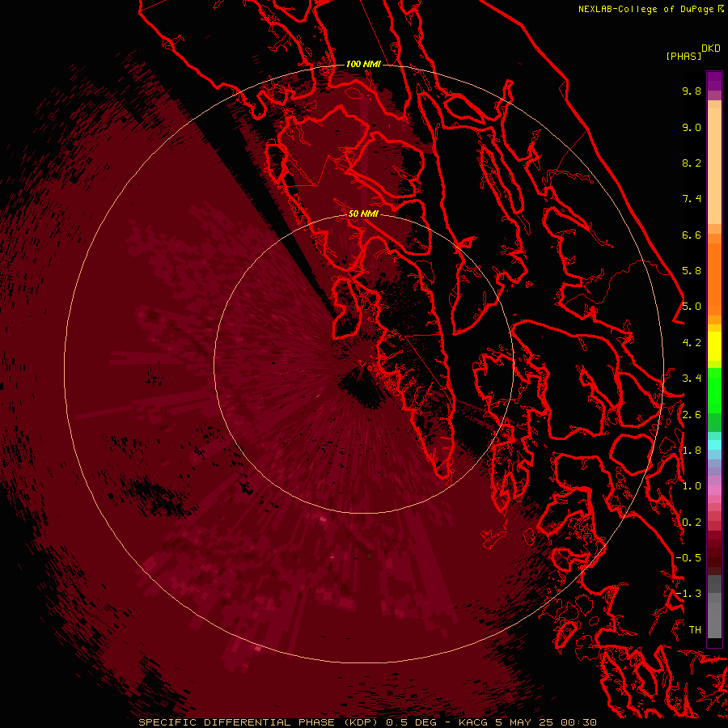Select the 4.2 scale label
Screen dimensions: 728x728
692,343
